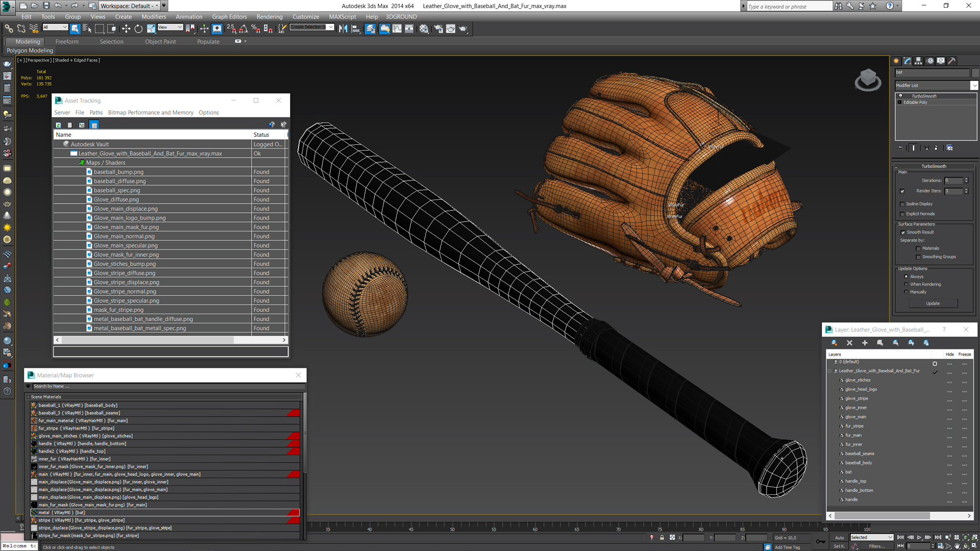Viewport: 980px width, 551px height.
Task: Click the Bind to Space Warp icon
Action: click(34, 29)
